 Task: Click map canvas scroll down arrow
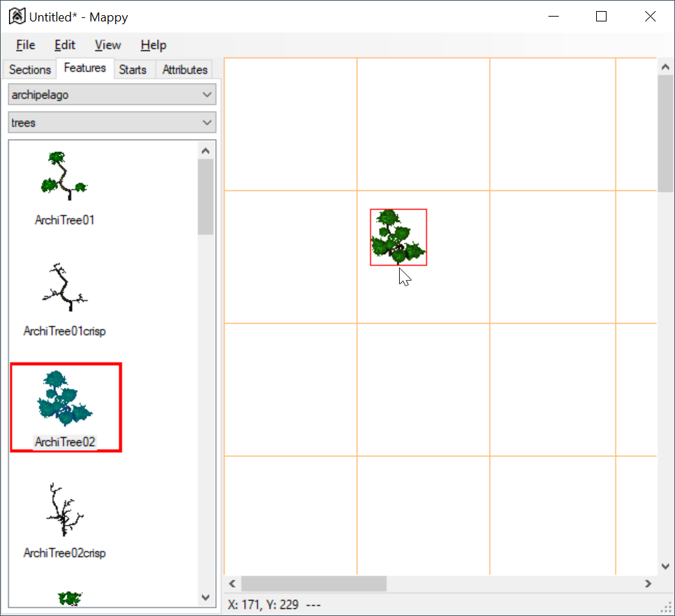pyautogui.click(x=665, y=566)
